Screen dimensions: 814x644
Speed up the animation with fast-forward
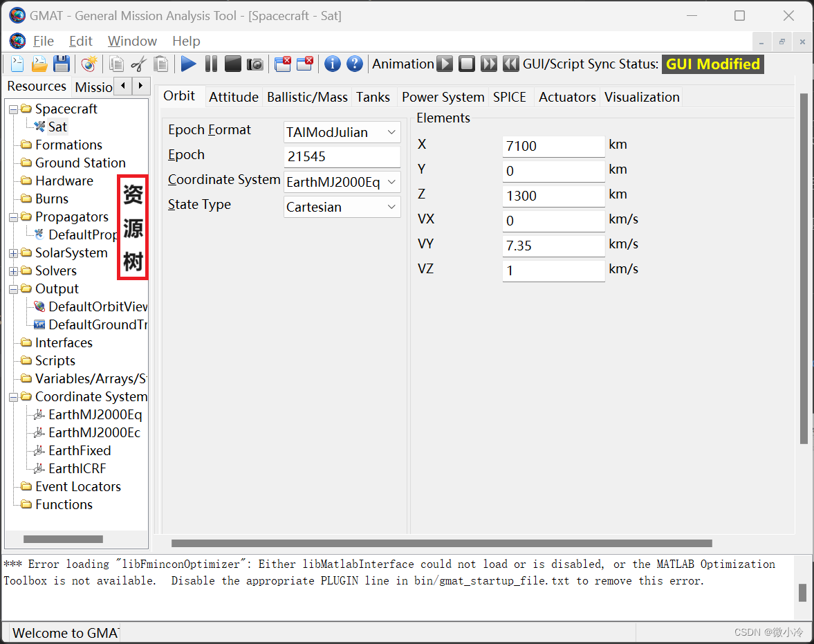coord(489,64)
